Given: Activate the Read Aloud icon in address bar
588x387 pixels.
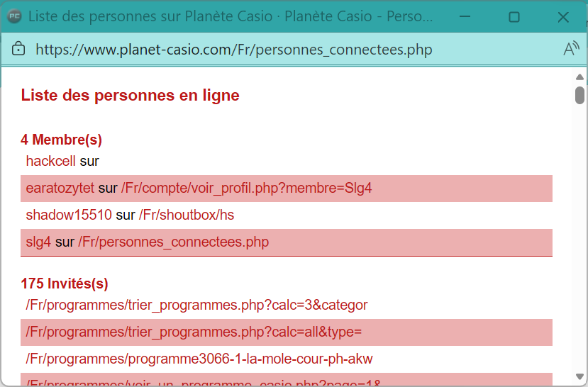Looking at the screenshot, I should click(x=570, y=49).
